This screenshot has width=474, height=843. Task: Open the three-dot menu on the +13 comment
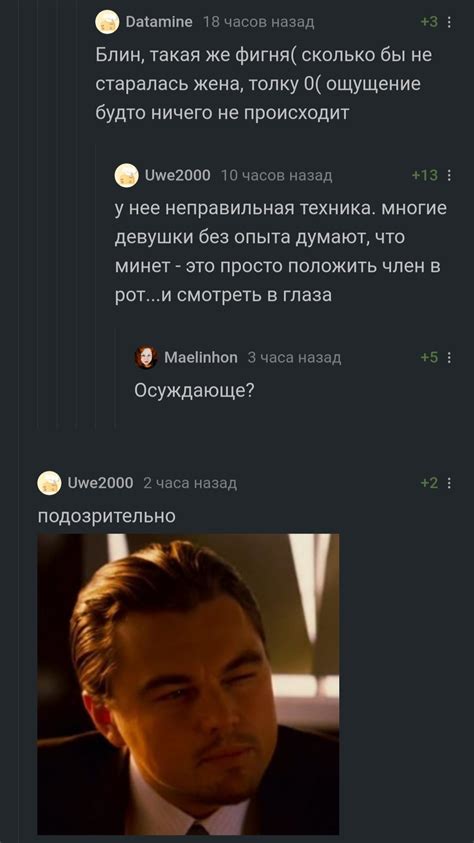coord(449,176)
